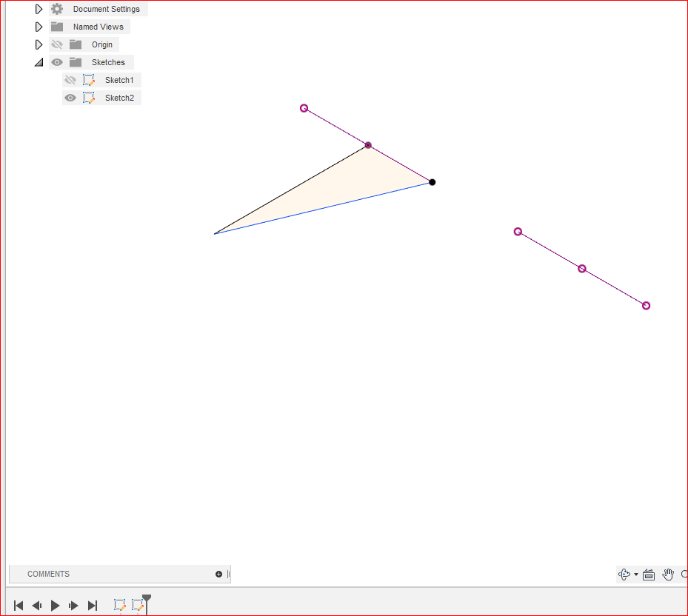Viewport: 688px width, 616px height.
Task: Click the Look At camera icon
Action: [x=649, y=575]
